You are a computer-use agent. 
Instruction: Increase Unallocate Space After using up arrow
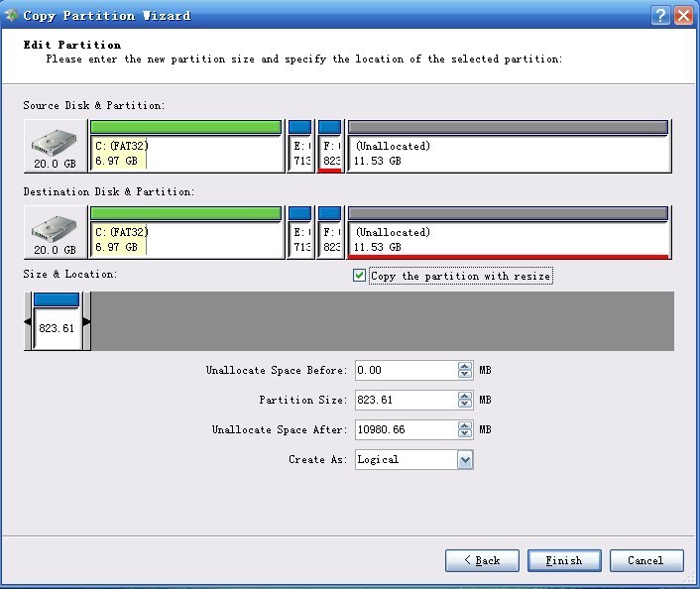(465, 425)
